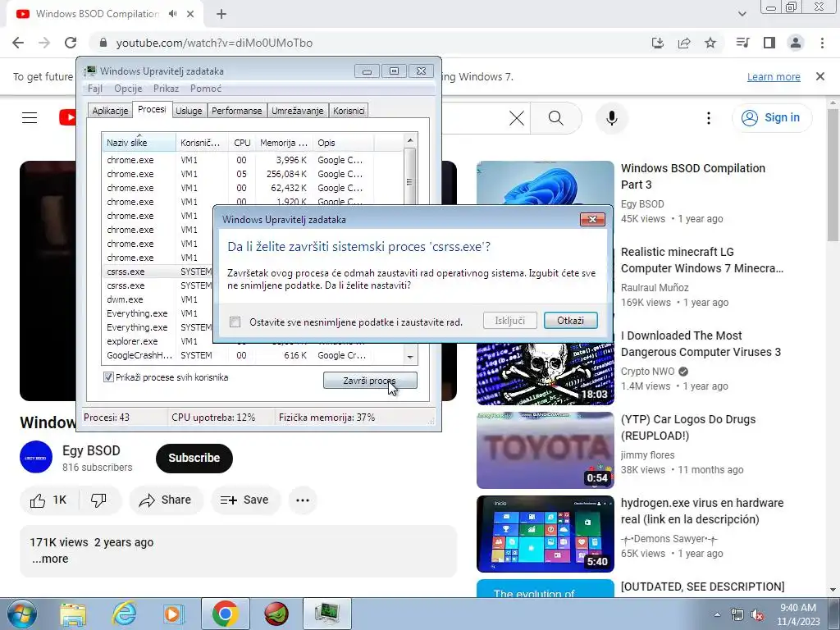Open the YouTube hamburger guide menu
This screenshot has height=630, width=840.
(30, 118)
